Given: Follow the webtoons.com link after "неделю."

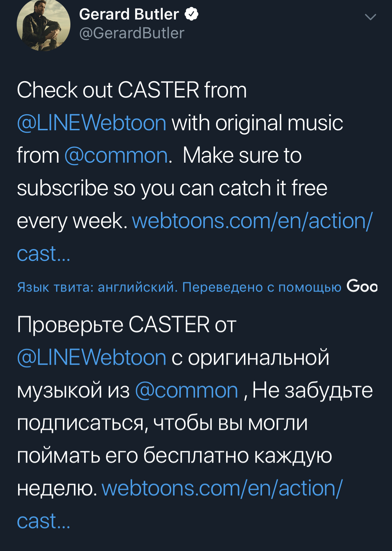Looking at the screenshot, I should pos(222,488).
